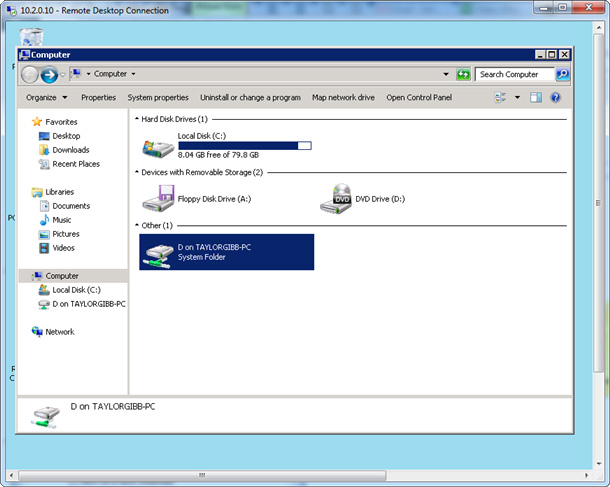This screenshot has width=610, height=487.
Task: Open Documents label under Libraries
Action: pos(71,206)
